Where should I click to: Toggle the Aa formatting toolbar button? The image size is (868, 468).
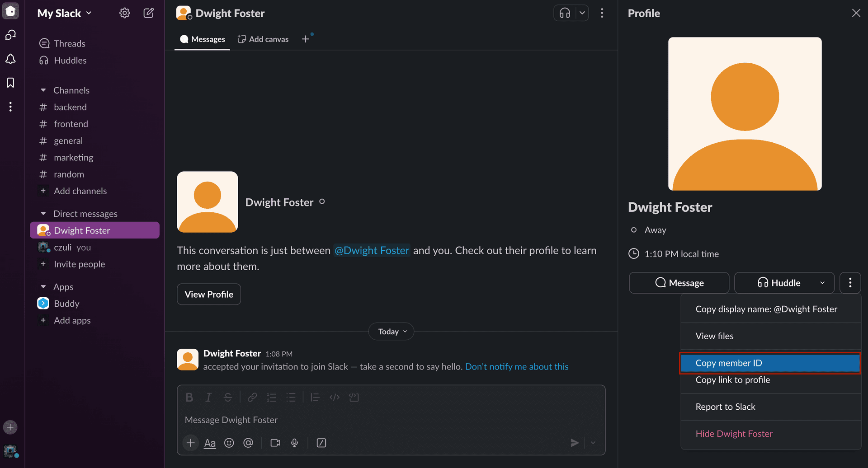click(x=210, y=443)
